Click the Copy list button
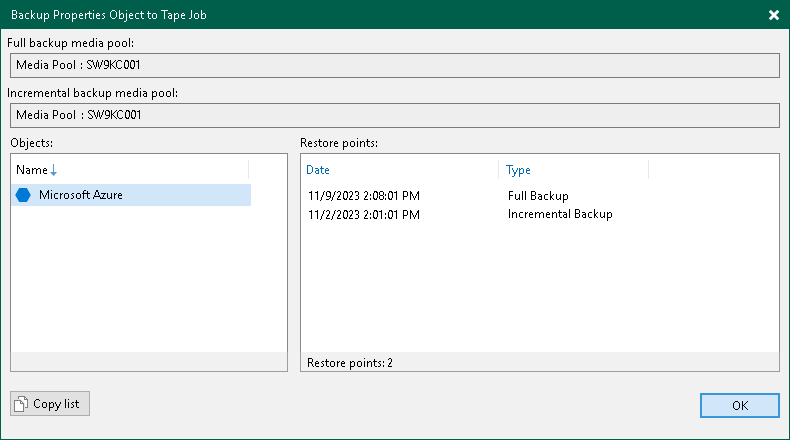Screen dimensions: 790x440 pos(50,404)
